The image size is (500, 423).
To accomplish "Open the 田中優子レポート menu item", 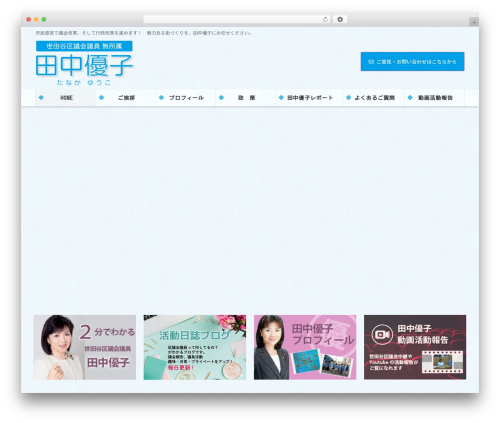I will pos(310,98).
